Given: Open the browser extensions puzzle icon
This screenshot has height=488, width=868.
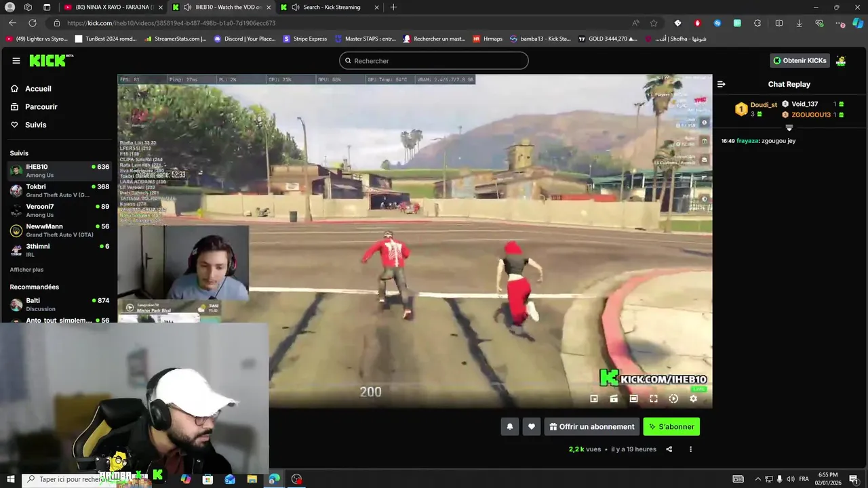Looking at the screenshot, I should click(x=757, y=23).
